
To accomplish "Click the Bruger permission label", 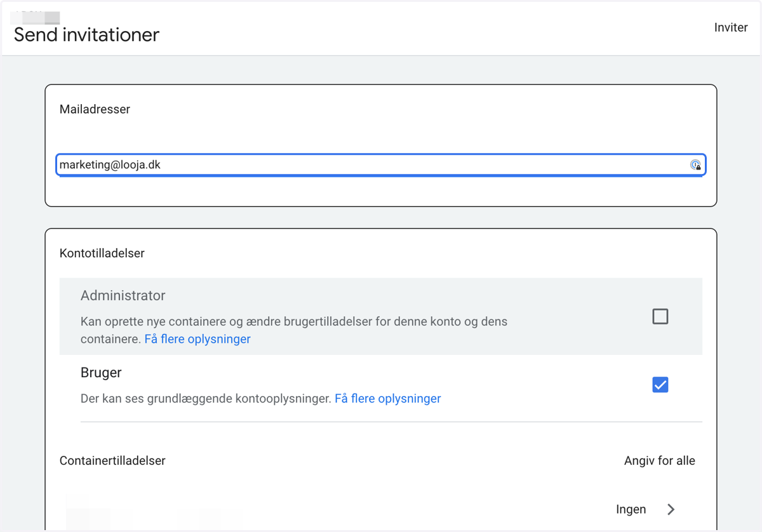I will (101, 373).
